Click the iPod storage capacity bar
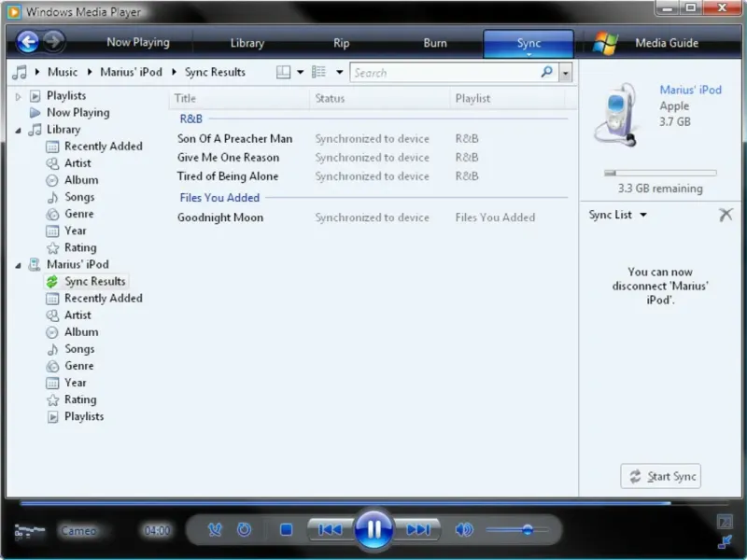The height and width of the screenshot is (560, 747). tap(660, 173)
